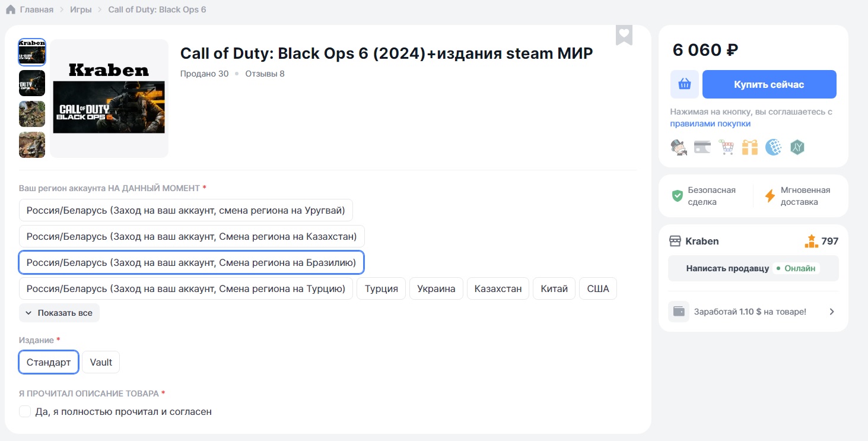The image size is (868, 441).
Task: Click the shopping cart payment icon
Action: click(x=726, y=147)
